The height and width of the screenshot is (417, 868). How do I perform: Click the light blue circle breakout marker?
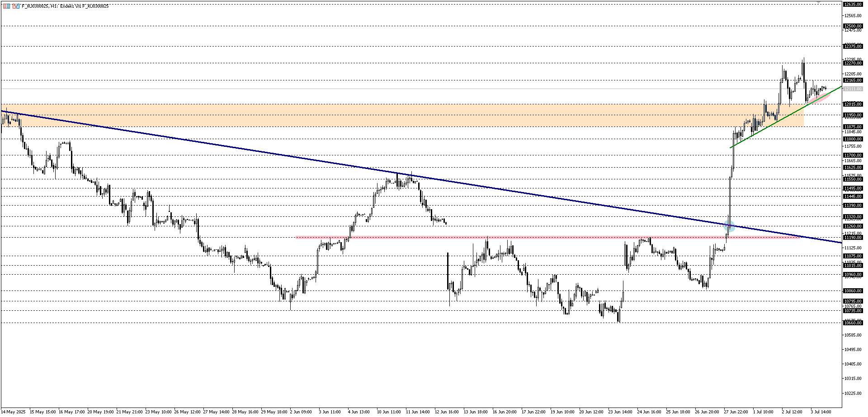[729, 227]
